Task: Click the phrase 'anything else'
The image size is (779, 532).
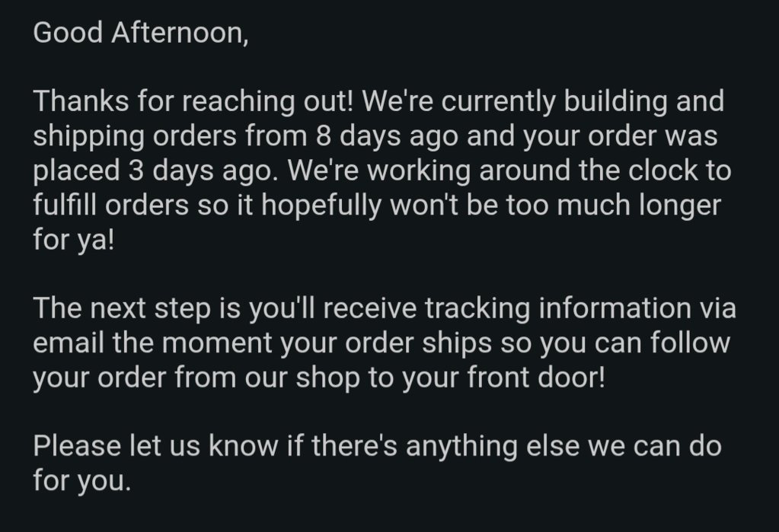Action: click(x=493, y=447)
